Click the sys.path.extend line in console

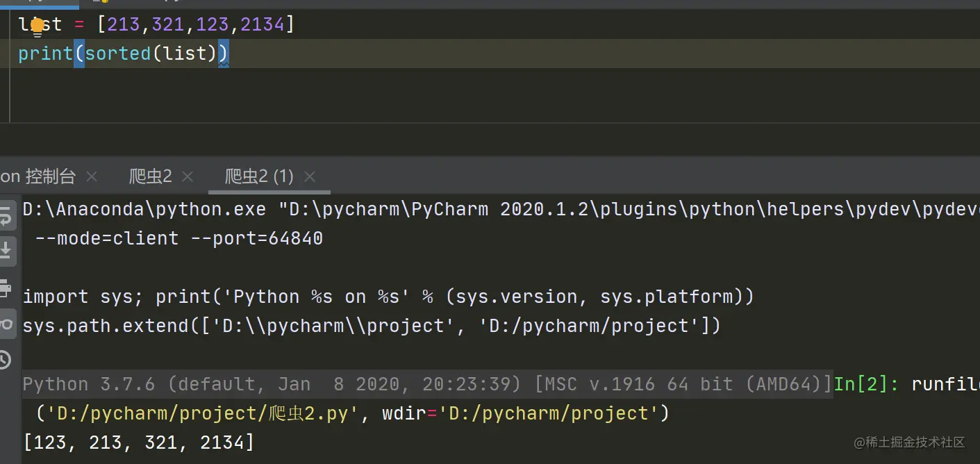point(372,326)
